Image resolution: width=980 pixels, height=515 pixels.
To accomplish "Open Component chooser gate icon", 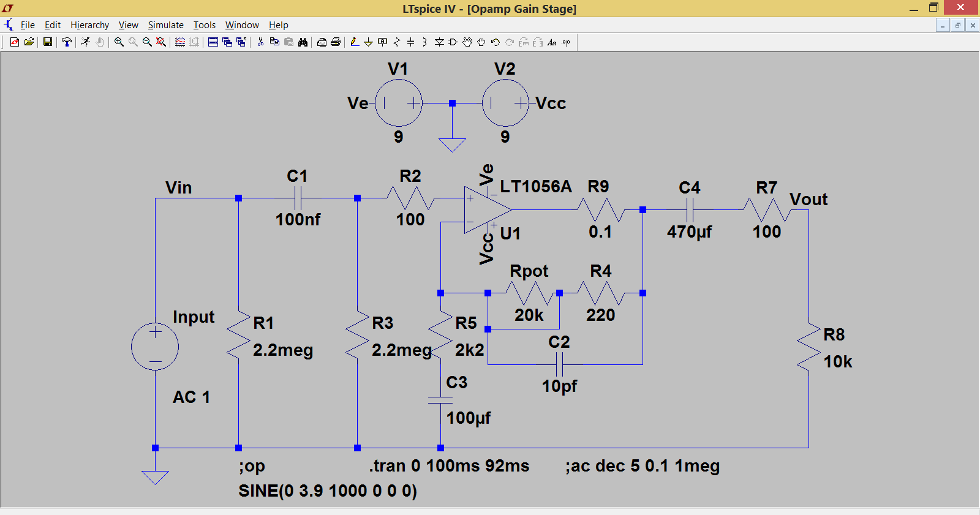I will 453,42.
